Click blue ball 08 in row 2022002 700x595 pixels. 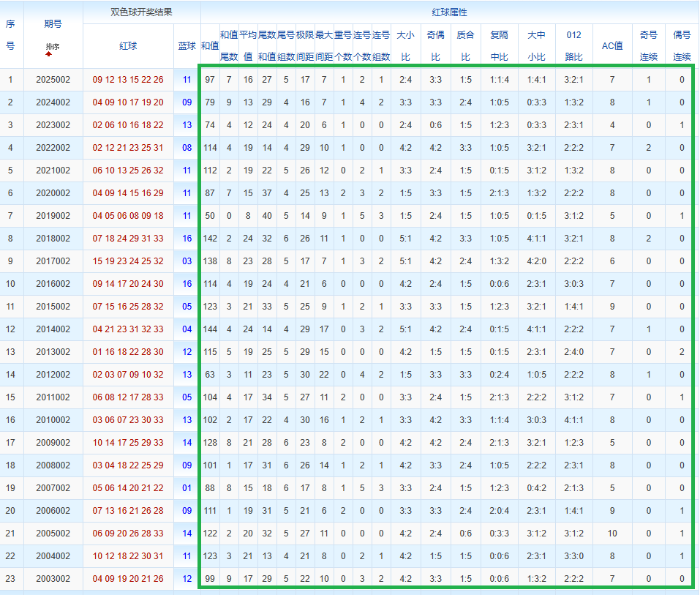pyautogui.click(x=187, y=148)
